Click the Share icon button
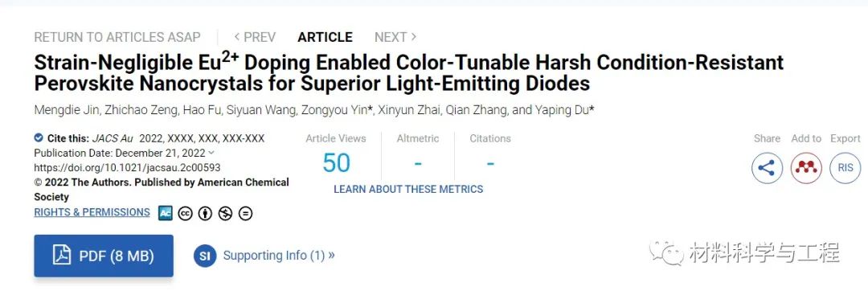The height and width of the screenshot is (291, 868). click(x=767, y=168)
